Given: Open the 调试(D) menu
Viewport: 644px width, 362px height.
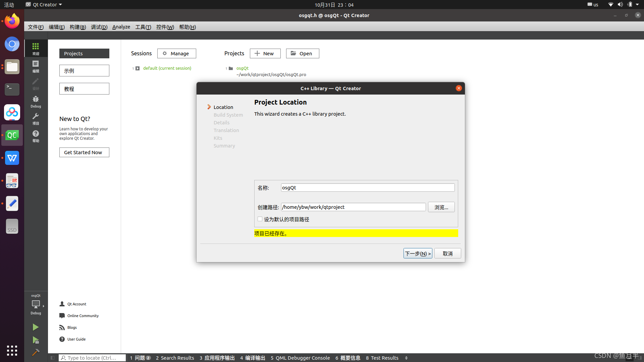Looking at the screenshot, I should coord(98,27).
